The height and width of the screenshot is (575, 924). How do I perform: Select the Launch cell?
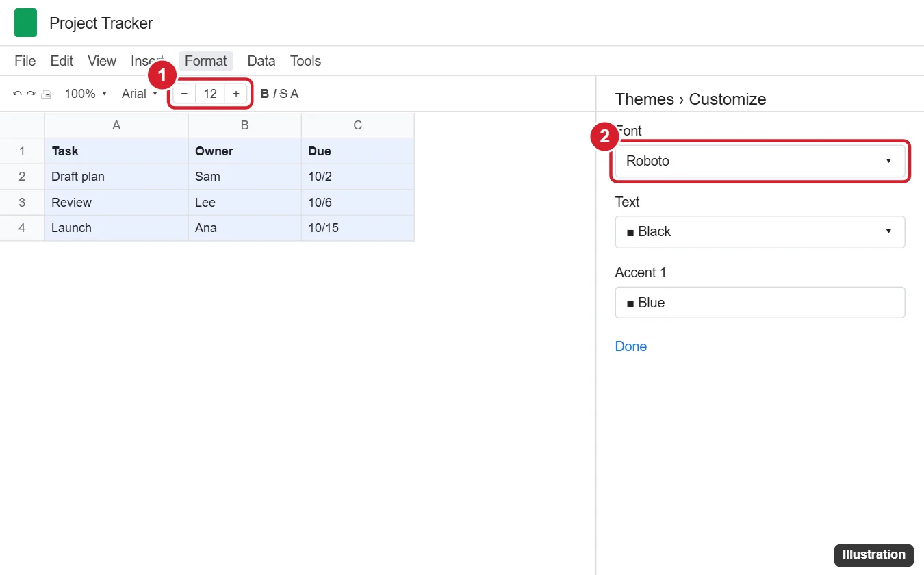tap(116, 228)
